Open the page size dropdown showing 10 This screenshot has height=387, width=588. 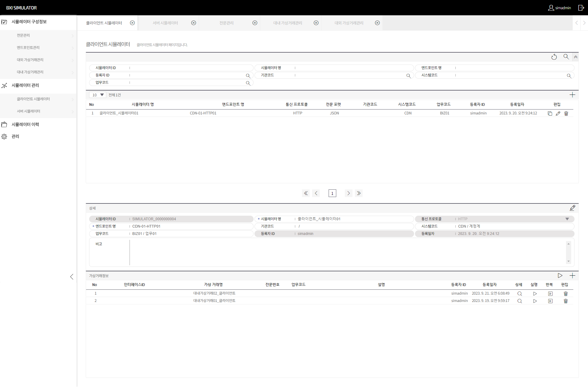tap(98, 95)
